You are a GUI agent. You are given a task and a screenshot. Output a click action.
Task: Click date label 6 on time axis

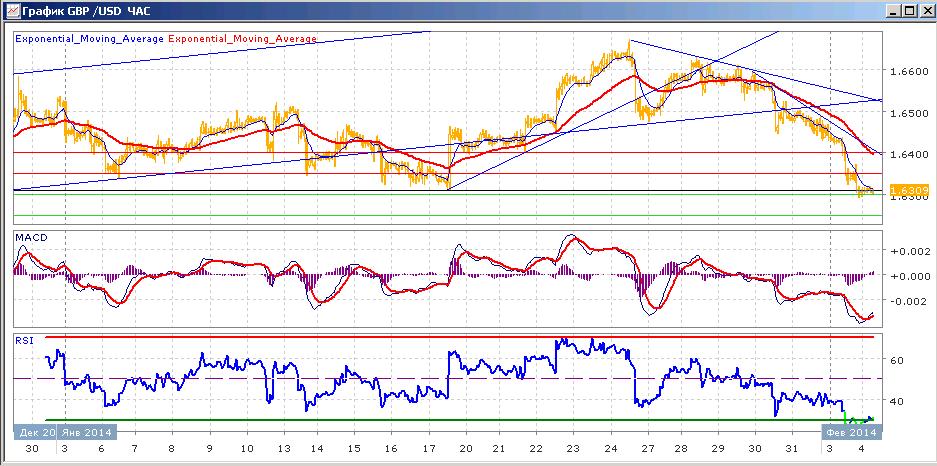(x=102, y=449)
